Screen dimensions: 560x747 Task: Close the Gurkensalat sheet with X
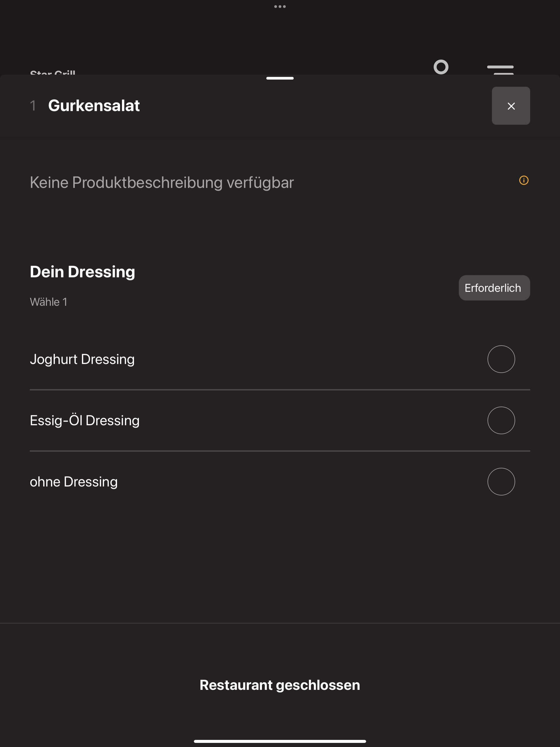click(x=511, y=106)
